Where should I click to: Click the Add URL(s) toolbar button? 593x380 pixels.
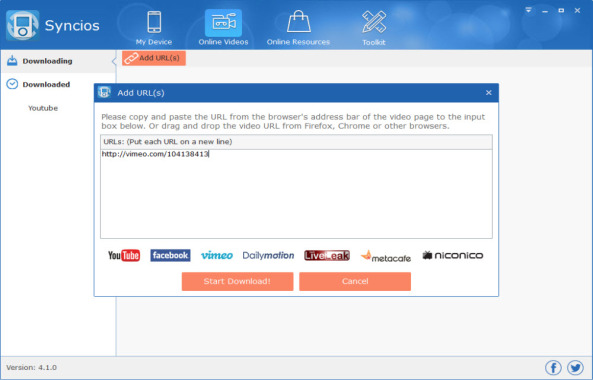(x=154, y=58)
